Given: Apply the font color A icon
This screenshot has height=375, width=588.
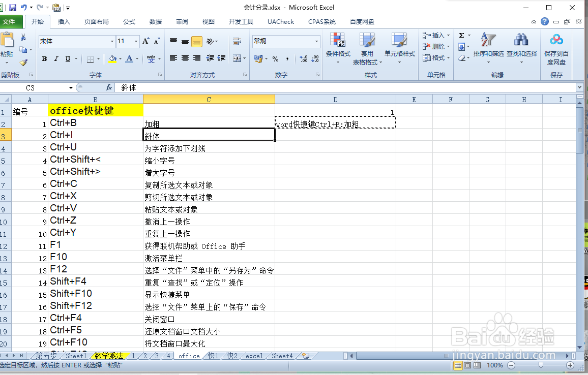Looking at the screenshot, I should (x=129, y=59).
